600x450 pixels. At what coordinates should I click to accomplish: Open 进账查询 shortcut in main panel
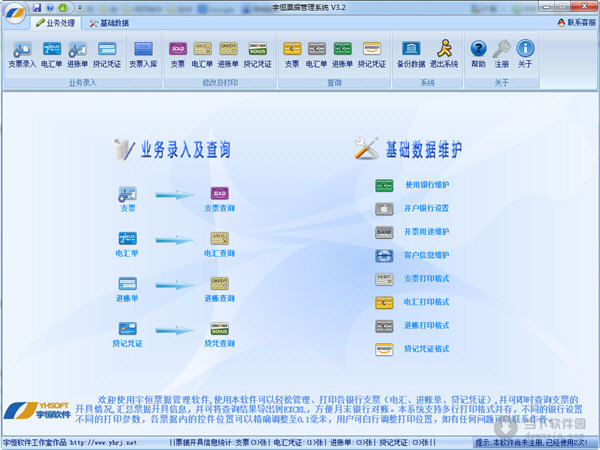pos(220,289)
